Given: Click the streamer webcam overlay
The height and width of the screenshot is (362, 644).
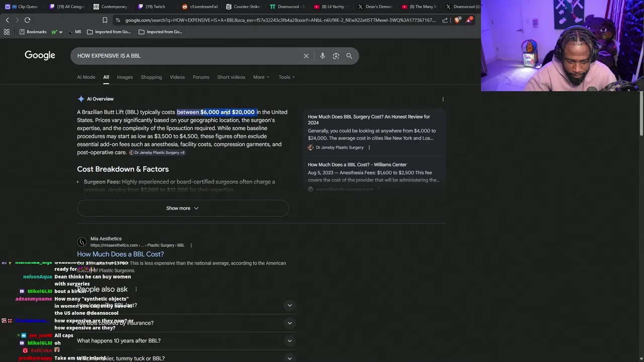Looking at the screenshot, I should [562, 46].
